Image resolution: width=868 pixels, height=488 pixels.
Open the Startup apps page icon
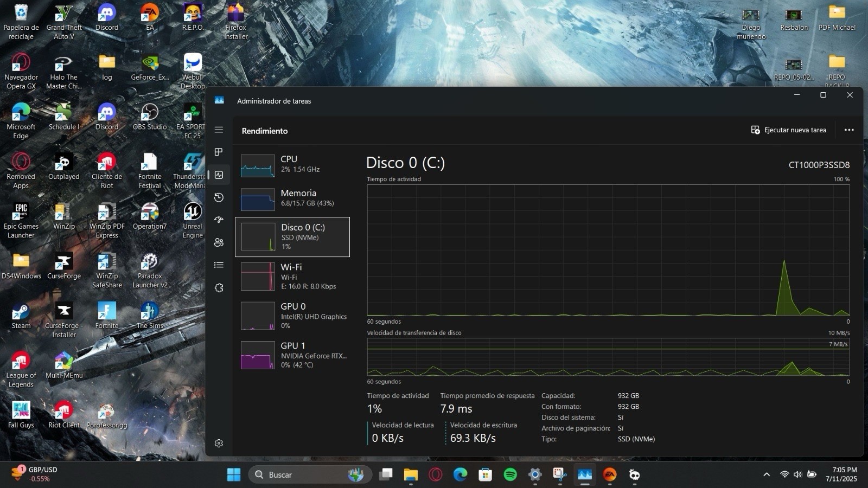[219, 220]
